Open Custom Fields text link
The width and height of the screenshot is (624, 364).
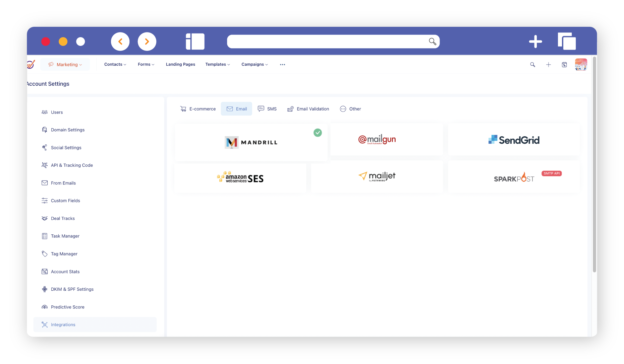coord(65,201)
